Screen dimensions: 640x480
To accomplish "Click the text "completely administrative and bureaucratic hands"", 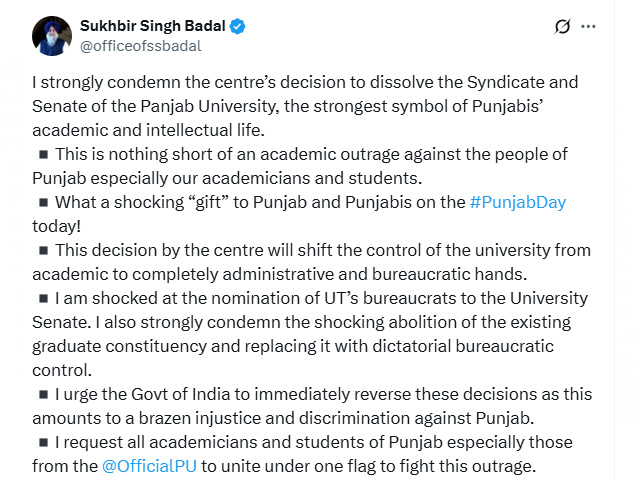I will click(x=298, y=273).
